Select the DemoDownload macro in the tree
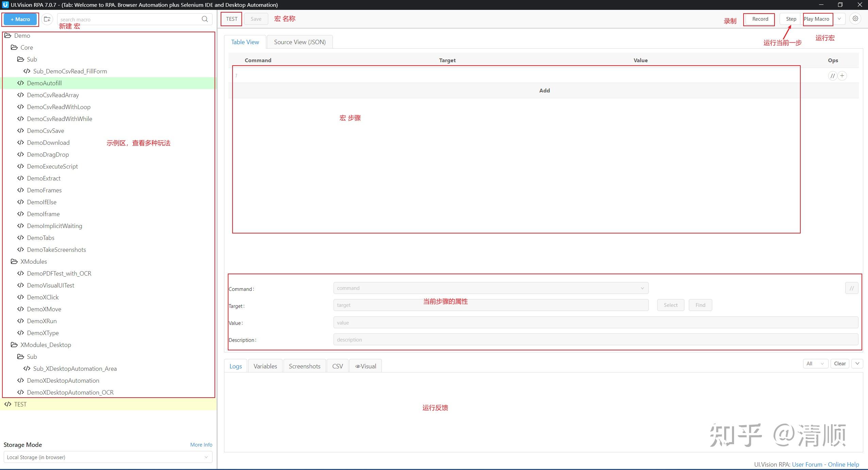The width and height of the screenshot is (868, 470). (x=48, y=142)
